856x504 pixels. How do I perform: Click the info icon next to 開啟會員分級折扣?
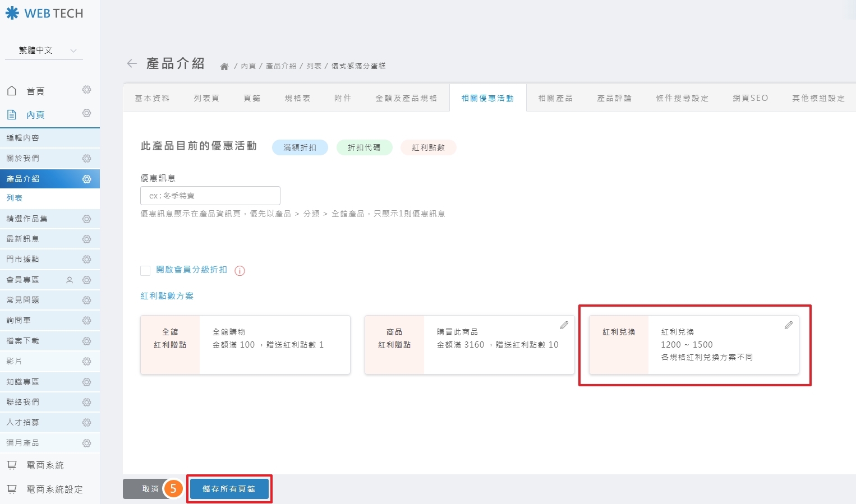(240, 270)
